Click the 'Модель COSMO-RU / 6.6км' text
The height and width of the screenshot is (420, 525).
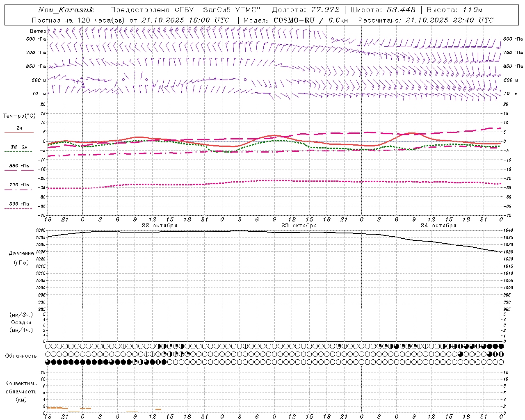pos(296,20)
